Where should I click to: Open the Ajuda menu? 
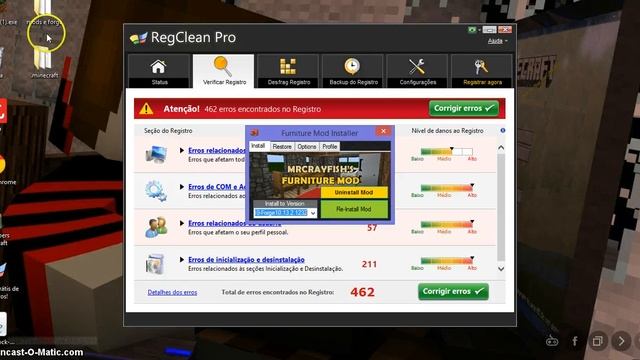(497, 41)
